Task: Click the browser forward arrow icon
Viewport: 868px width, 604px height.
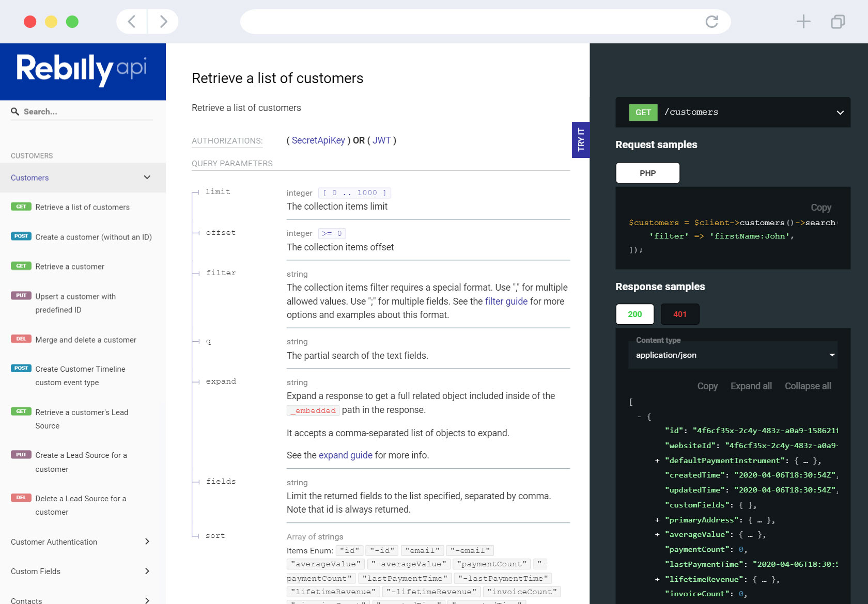Action: coord(163,22)
